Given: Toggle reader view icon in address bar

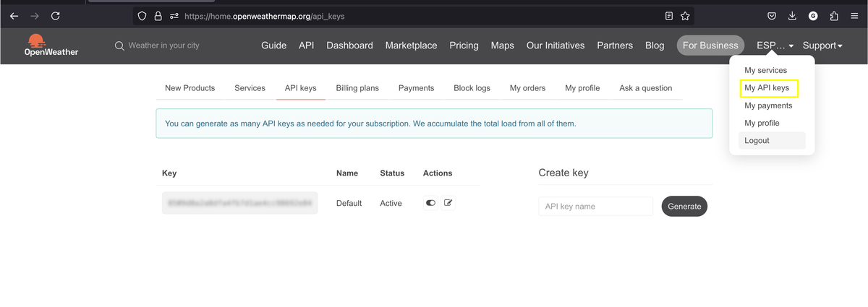Looking at the screenshot, I should click(669, 15).
